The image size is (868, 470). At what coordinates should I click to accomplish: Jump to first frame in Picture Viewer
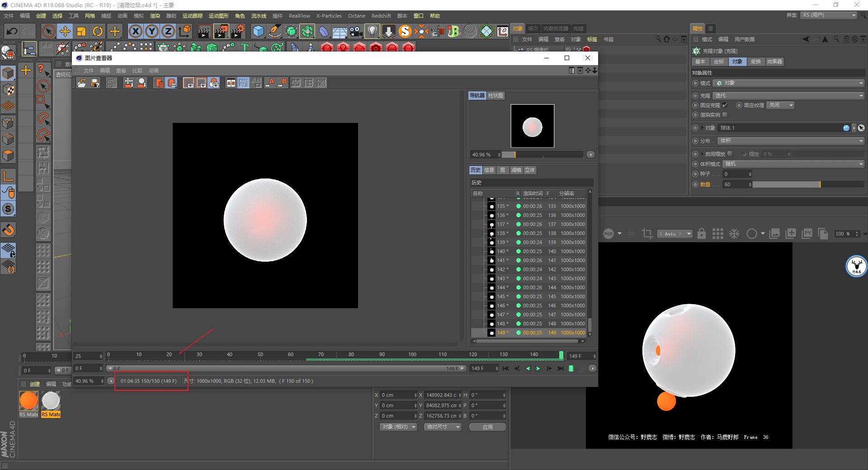click(x=506, y=368)
